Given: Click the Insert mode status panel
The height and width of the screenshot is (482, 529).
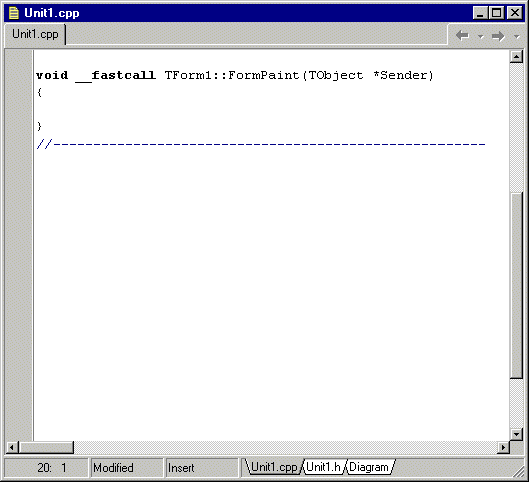Looking at the screenshot, I should click(202, 468).
